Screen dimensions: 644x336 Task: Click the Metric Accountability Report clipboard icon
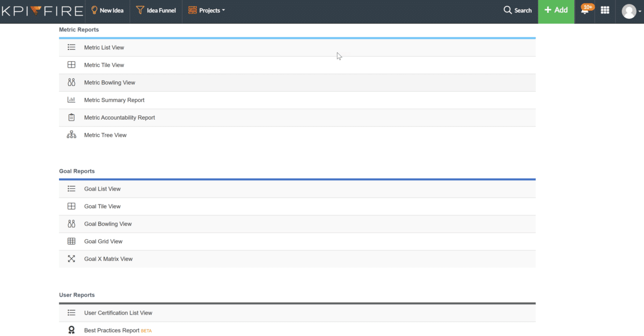pos(71,118)
